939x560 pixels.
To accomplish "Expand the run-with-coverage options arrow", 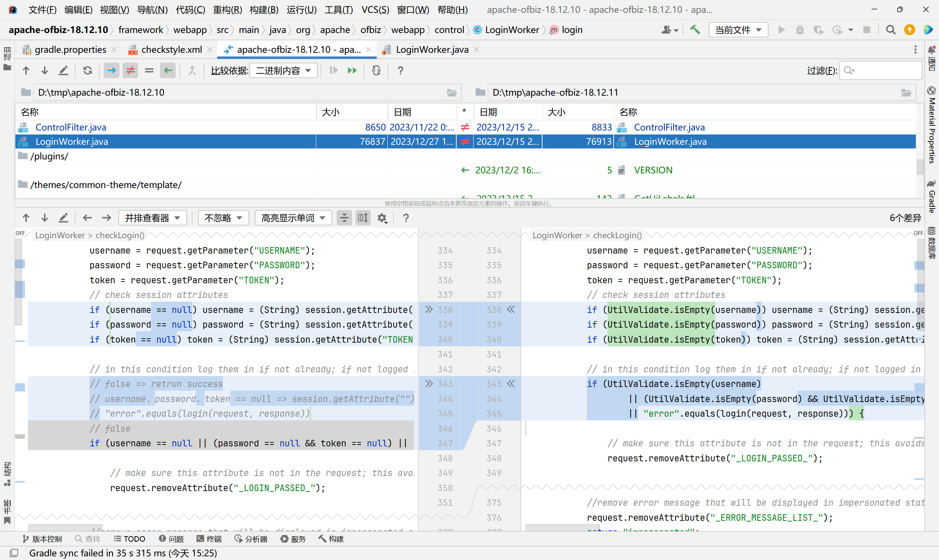I will [x=851, y=30].
